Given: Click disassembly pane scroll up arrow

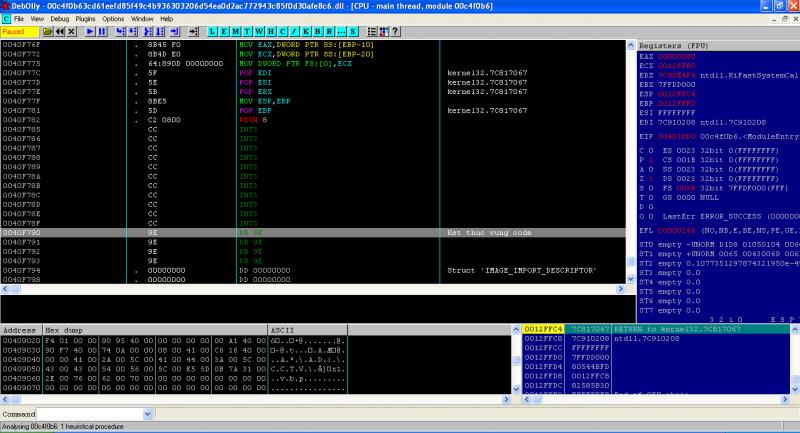Looking at the screenshot, I should pos(631,45).
